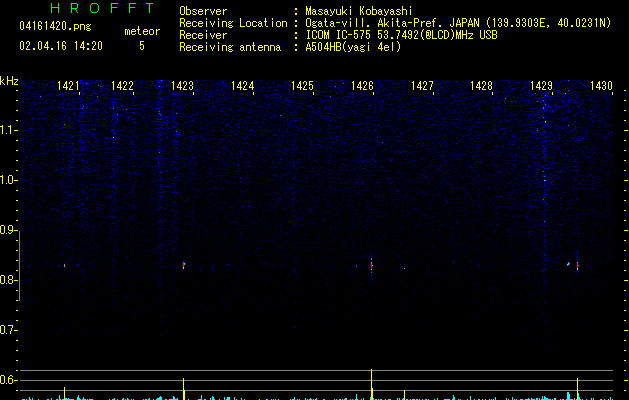Click time marker 1423

pos(182,86)
